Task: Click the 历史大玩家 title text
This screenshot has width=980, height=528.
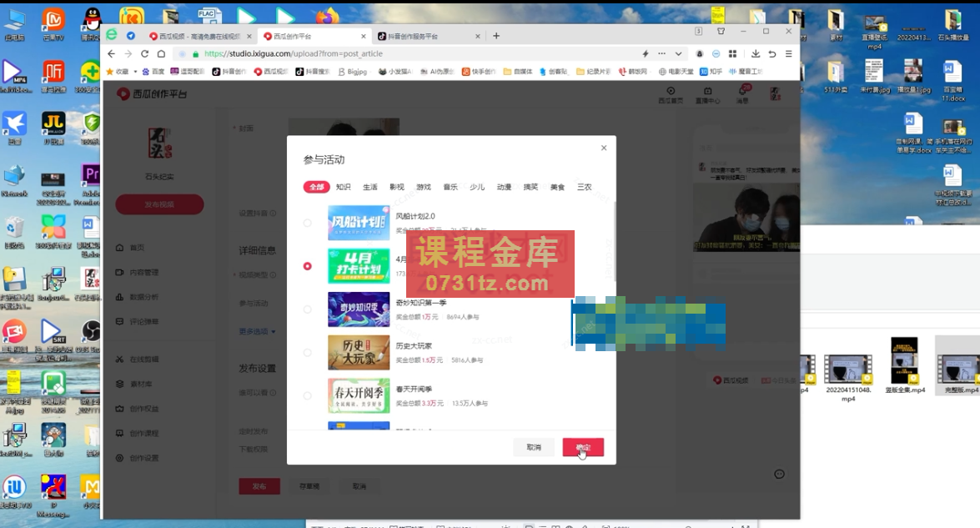Action: 414,345
